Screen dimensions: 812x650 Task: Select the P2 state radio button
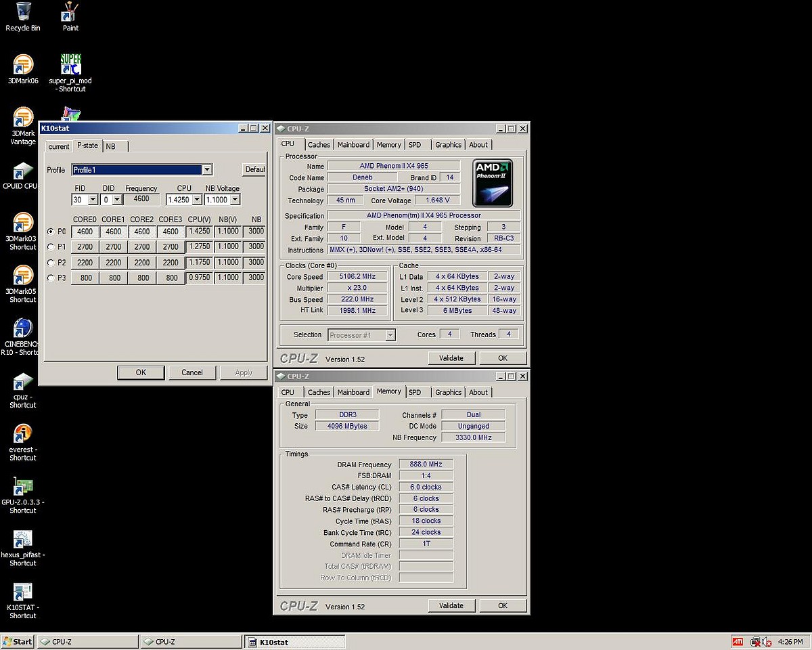click(x=51, y=262)
